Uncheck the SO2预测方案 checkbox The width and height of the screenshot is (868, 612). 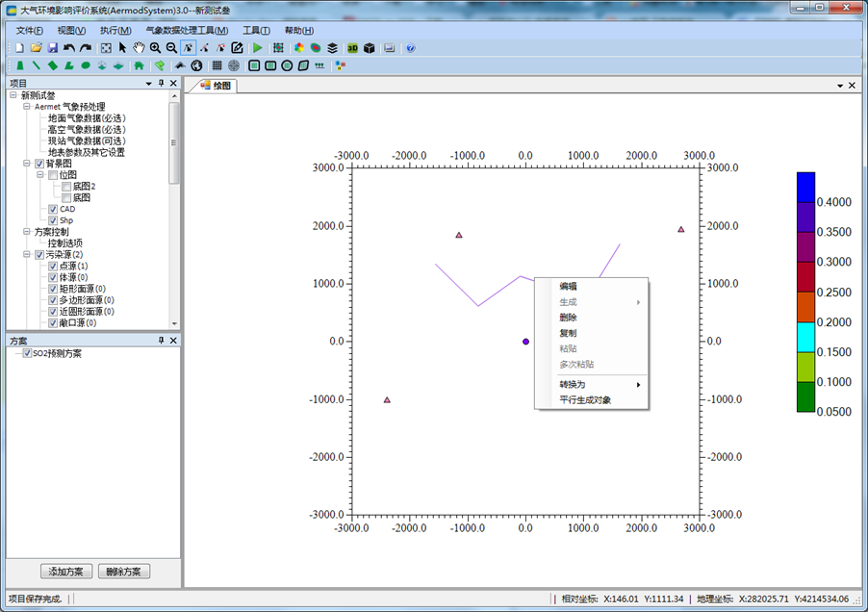click(27, 353)
